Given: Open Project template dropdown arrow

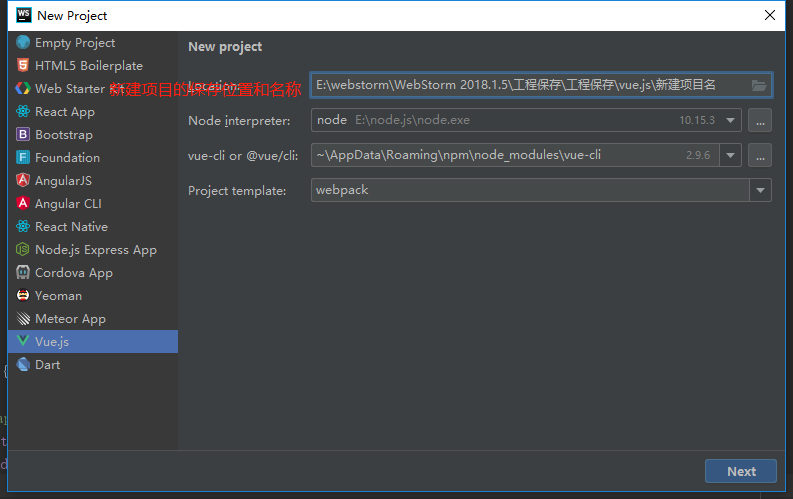Looking at the screenshot, I should (x=760, y=190).
